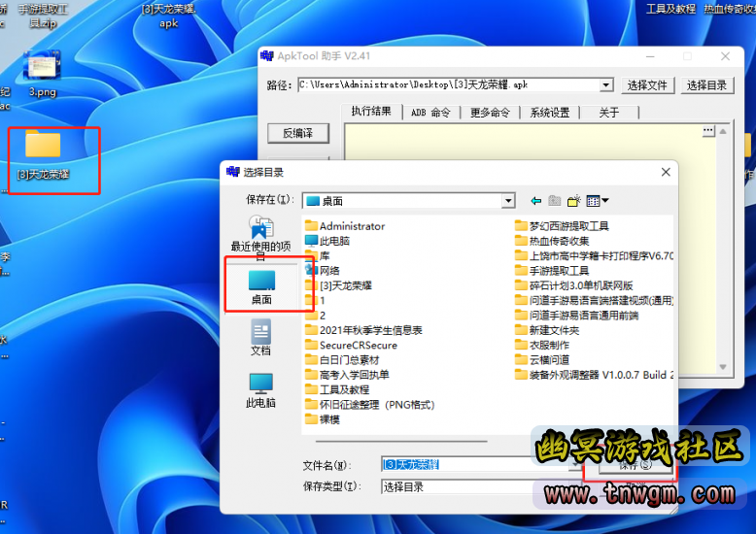Expand the ApkTool path dropdown arrow
This screenshot has height=534, width=756.
click(x=606, y=85)
